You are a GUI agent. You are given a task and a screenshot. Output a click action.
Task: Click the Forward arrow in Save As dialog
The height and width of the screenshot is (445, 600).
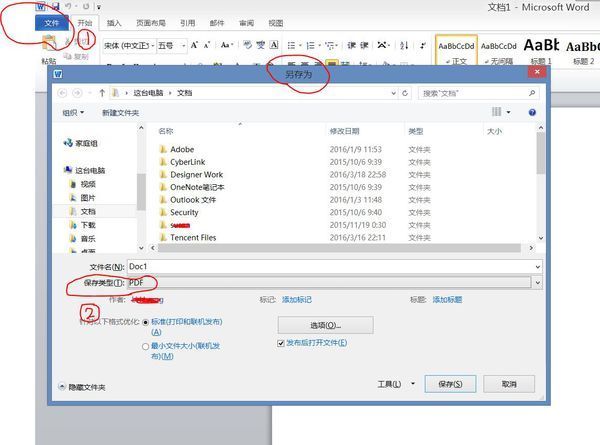click(x=77, y=93)
